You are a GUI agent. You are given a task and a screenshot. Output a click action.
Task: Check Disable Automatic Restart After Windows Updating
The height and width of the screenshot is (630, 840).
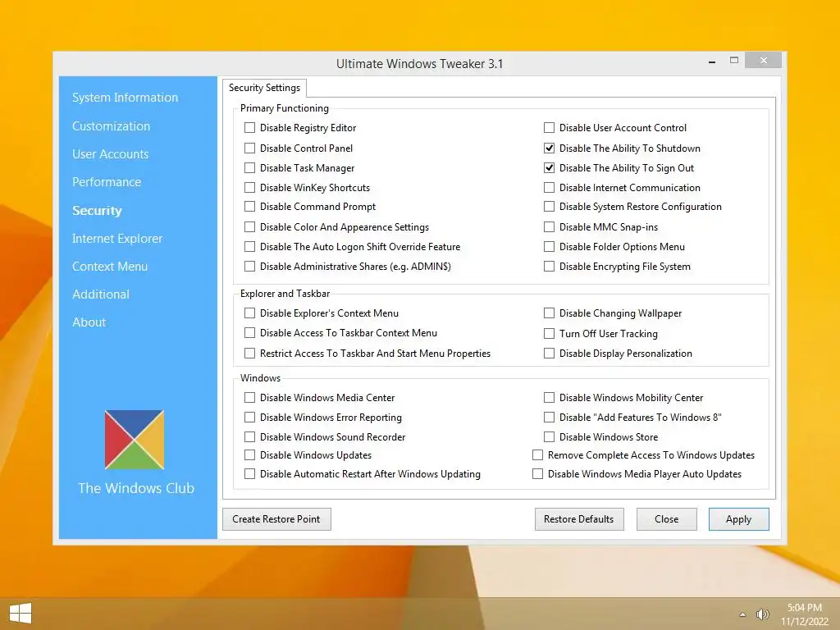pyautogui.click(x=249, y=473)
